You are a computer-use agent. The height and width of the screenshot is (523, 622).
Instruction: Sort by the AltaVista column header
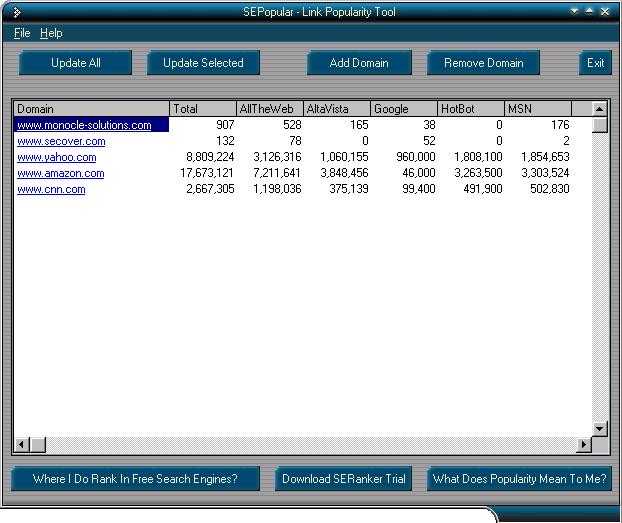pyautogui.click(x=337, y=109)
